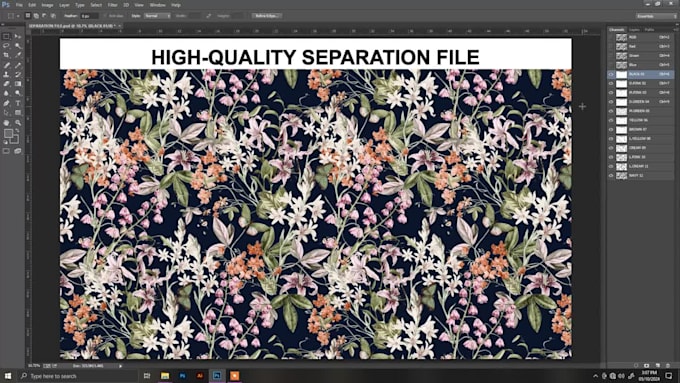
Task: Toggle visibility of YELLOW 06 channel
Action: pos(611,121)
